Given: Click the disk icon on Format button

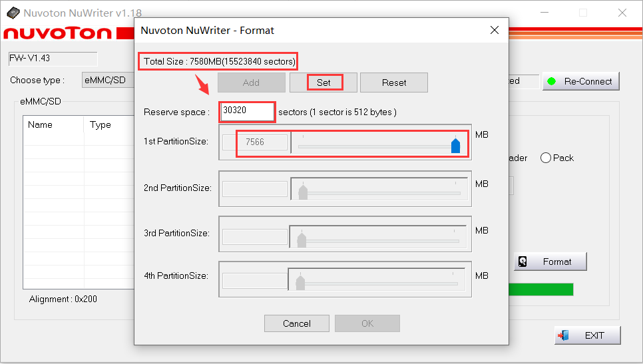Looking at the screenshot, I should click(523, 262).
